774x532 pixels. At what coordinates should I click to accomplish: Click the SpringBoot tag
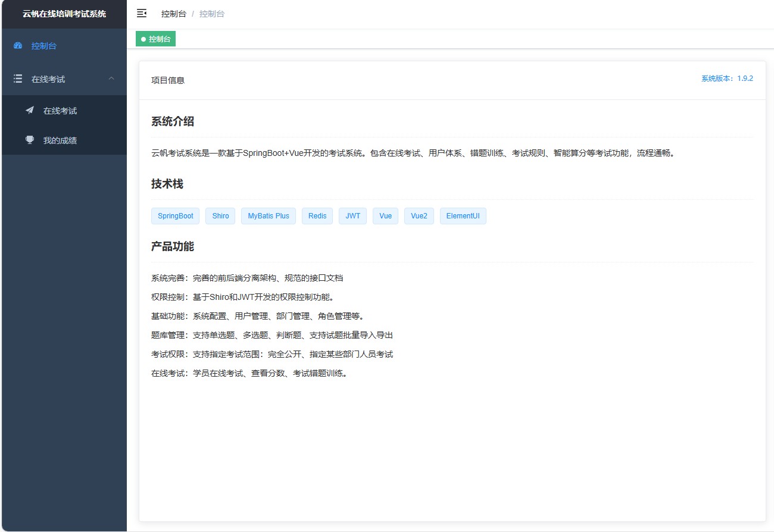pos(176,216)
